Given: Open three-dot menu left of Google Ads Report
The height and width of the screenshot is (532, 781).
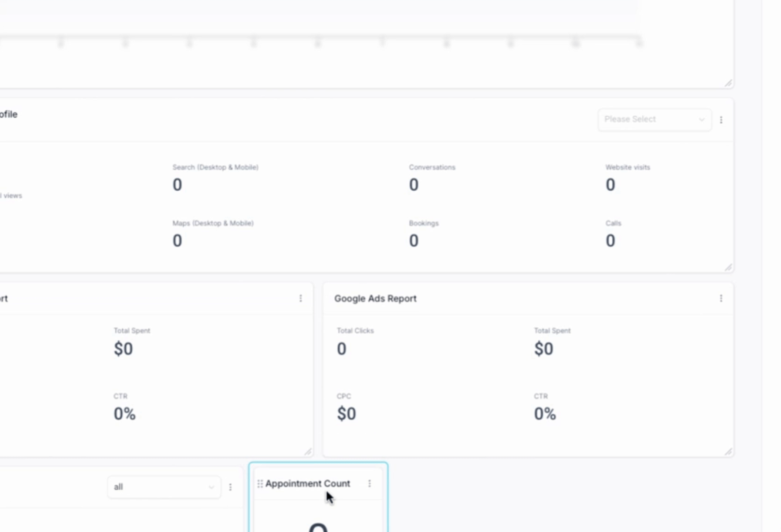Looking at the screenshot, I should [x=300, y=298].
